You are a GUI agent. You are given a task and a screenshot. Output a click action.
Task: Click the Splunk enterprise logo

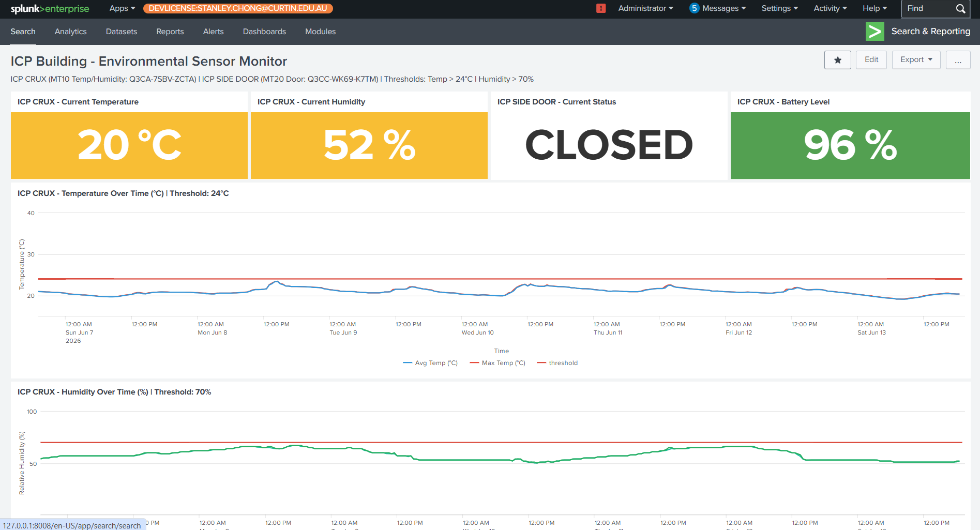click(x=50, y=8)
